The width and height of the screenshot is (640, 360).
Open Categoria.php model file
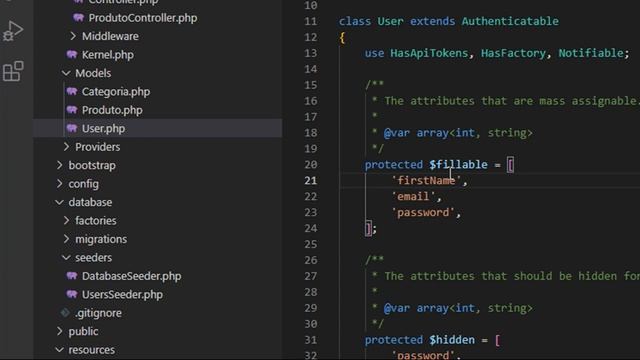[x=116, y=92]
